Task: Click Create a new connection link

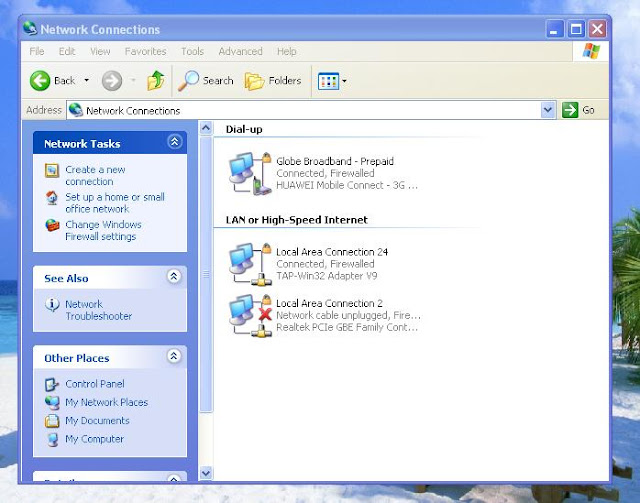Action: click(x=95, y=176)
